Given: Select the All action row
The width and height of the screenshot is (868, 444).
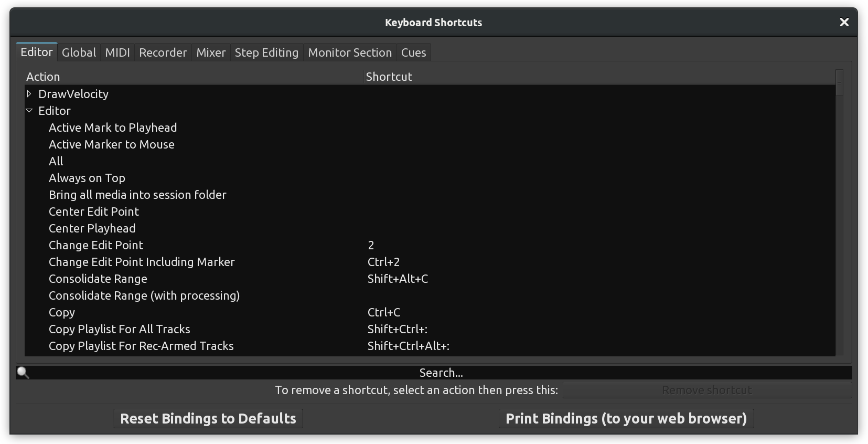Looking at the screenshot, I should pyautogui.click(x=430, y=161).
